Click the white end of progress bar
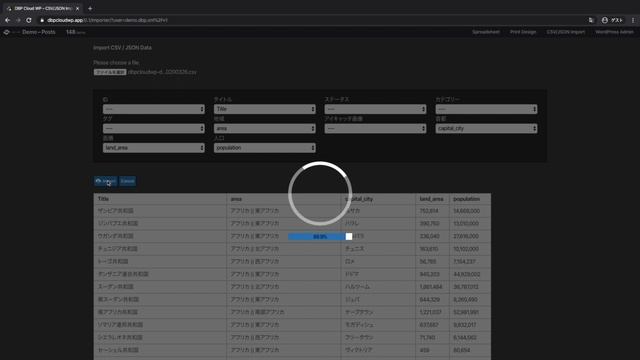This screenshot has width=640, height=360. (349, 237)
